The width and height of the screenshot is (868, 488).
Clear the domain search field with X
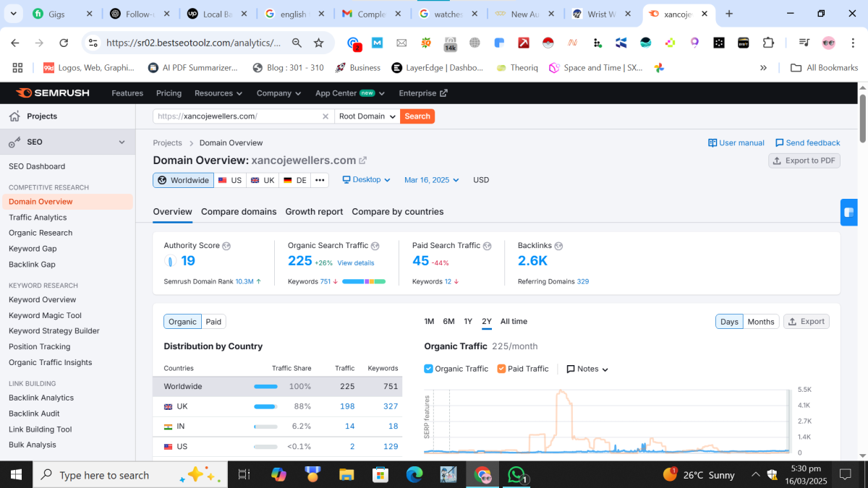pyautogui.click(x=325, y=116)
